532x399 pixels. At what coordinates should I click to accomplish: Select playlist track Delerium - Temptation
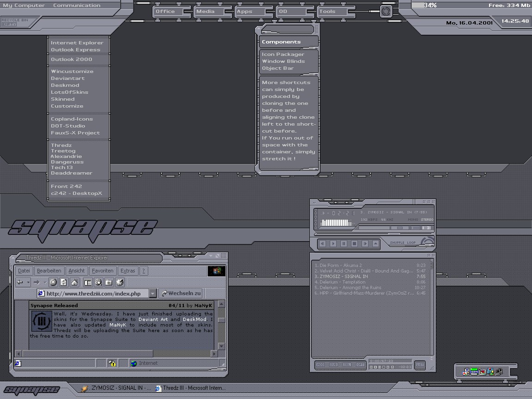370,282
